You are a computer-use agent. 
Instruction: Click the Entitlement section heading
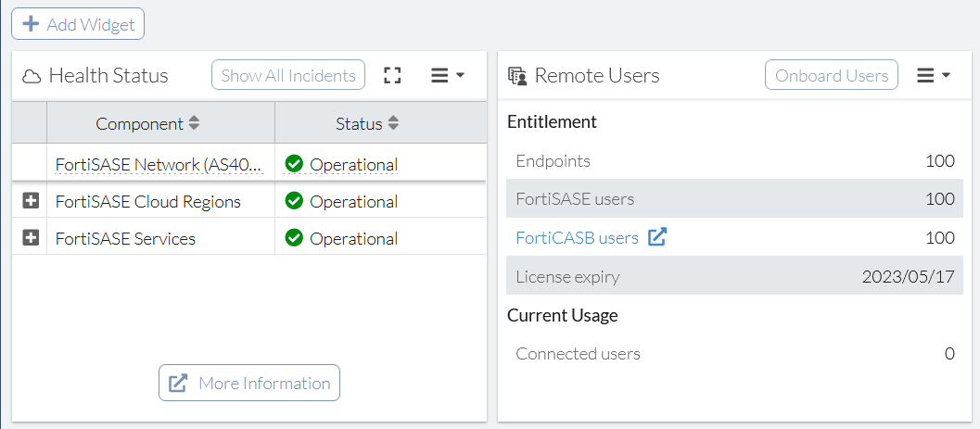(x=552, y=121)
